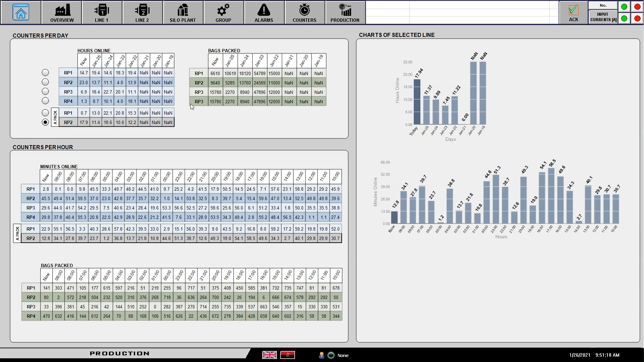Switch language with the UK flag
The image size is (644, 362).
(x=270, y=355)
